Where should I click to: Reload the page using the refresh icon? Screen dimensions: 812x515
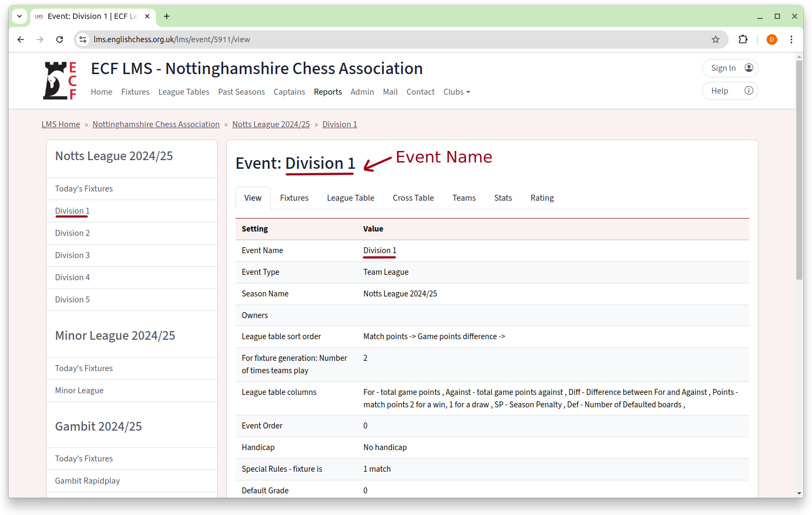coord(60,39)
